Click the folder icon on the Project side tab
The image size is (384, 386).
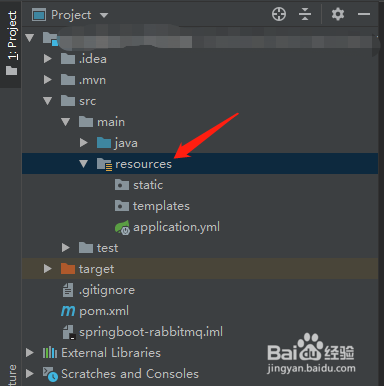pyautogui.click(x=12, y=71)
